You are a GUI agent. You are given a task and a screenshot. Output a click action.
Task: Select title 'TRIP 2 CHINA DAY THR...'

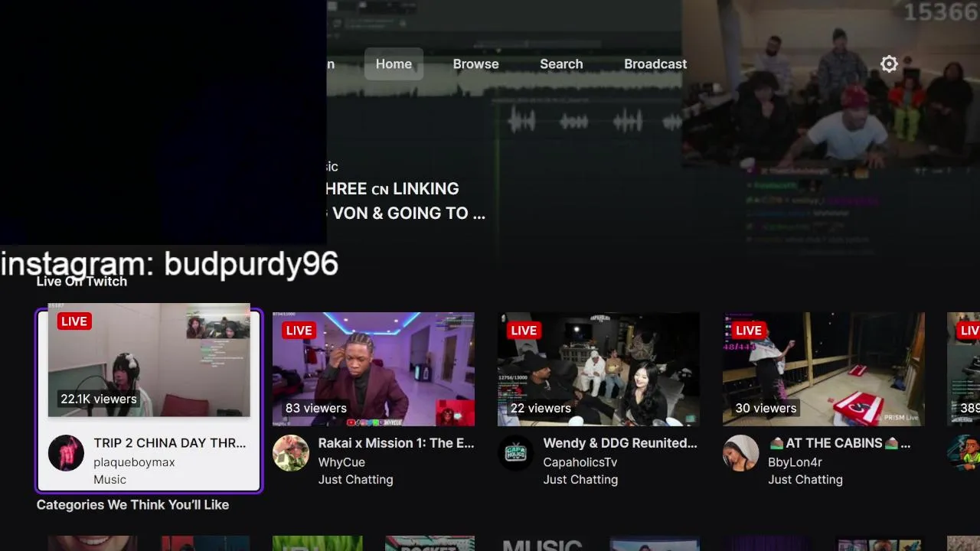coord(170,443)
